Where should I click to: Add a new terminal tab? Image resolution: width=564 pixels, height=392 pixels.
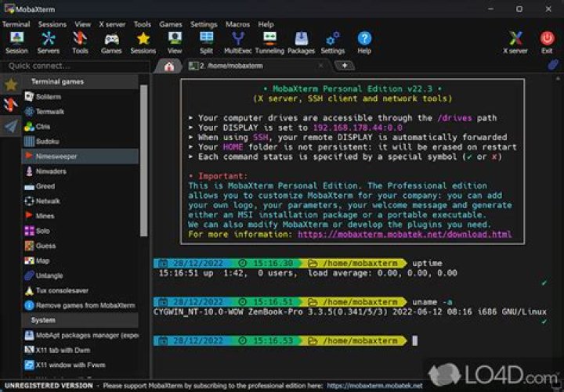[x=344, y=66]
